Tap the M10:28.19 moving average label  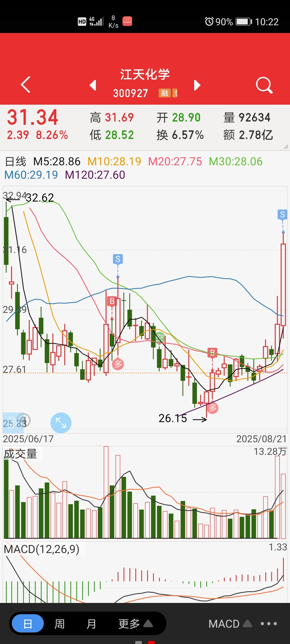click(x=114, y=162)
